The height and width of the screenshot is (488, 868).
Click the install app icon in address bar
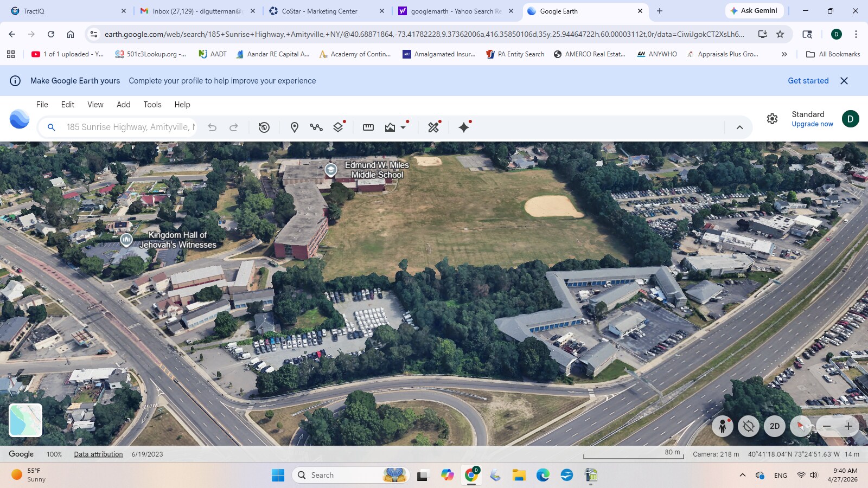762,34
